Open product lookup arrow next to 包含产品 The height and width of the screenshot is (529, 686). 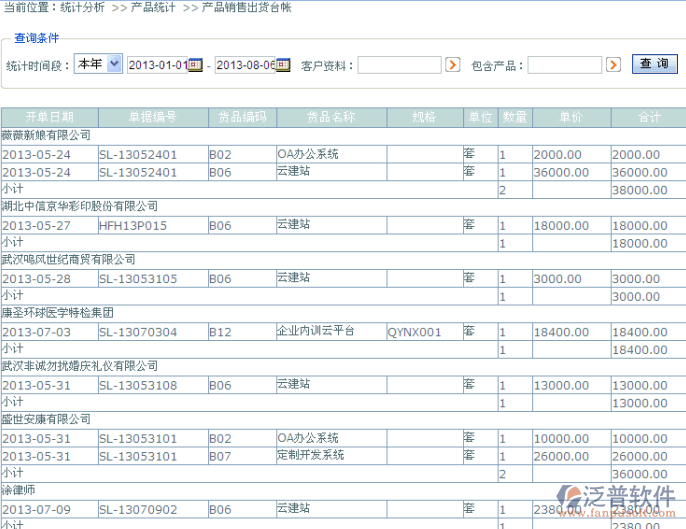tap(613, 65)
